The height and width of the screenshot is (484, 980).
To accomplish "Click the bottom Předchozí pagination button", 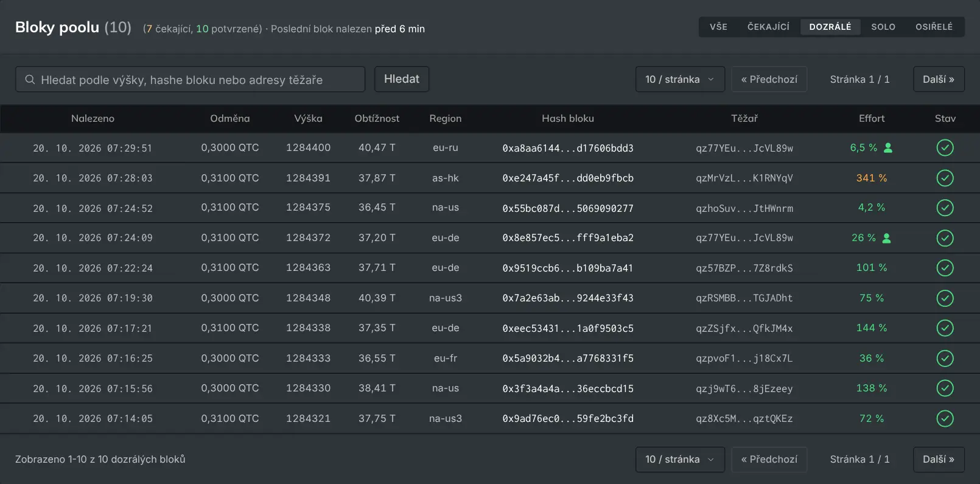I will tap(769, 460).
